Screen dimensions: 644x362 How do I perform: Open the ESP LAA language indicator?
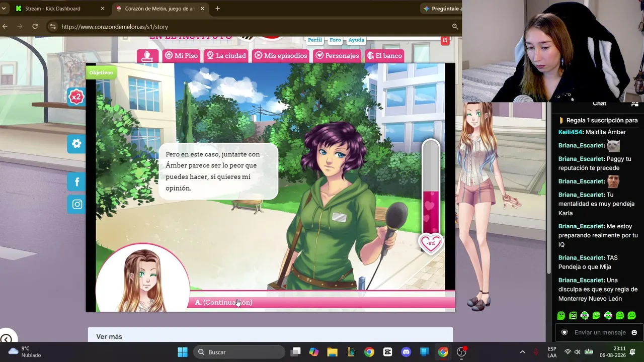click(x=552, y=352)
